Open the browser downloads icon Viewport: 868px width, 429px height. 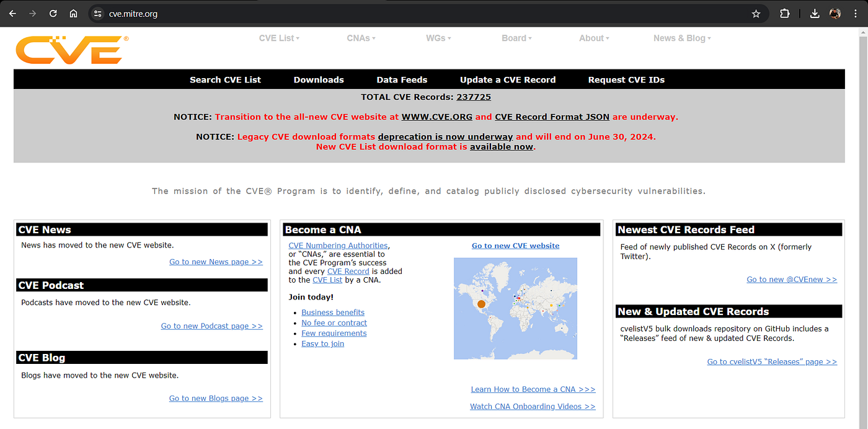pyautogui.click(x=815, y=14)
